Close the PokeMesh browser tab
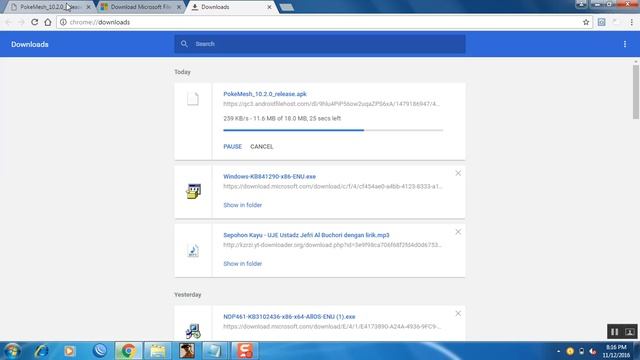Viewport: 640px width, 360px height. pos(89,7)
